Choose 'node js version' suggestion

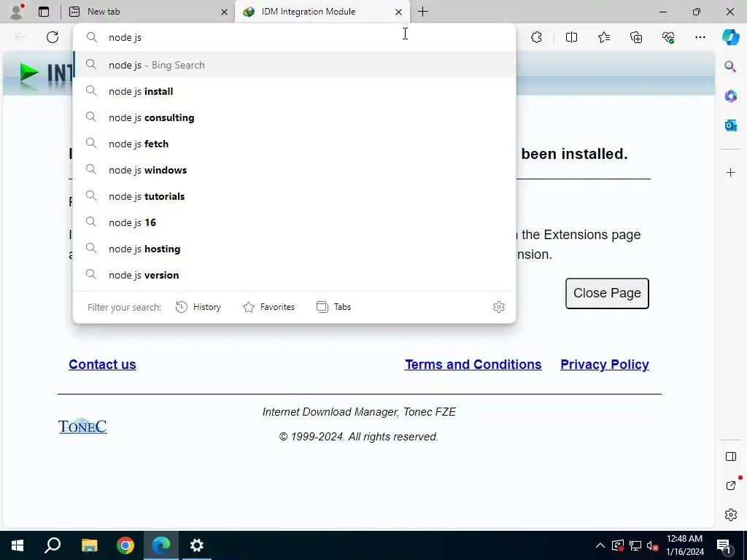295,274
